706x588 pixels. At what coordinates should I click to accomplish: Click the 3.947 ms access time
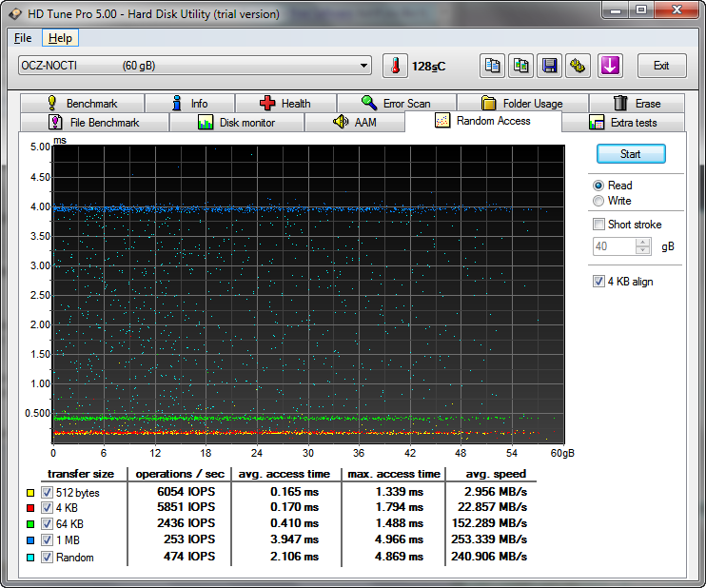[x=294, y=539]
